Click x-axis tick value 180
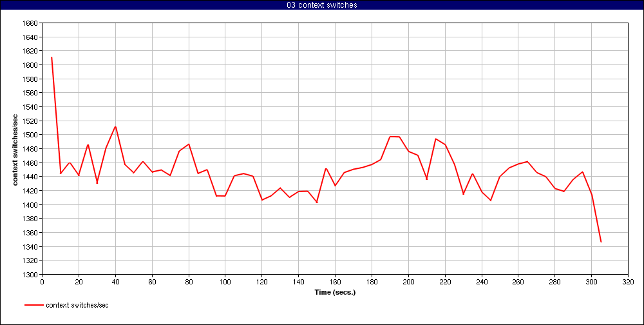Image resolution: width=644 pixels, height=325 pixels. (372, 282)
